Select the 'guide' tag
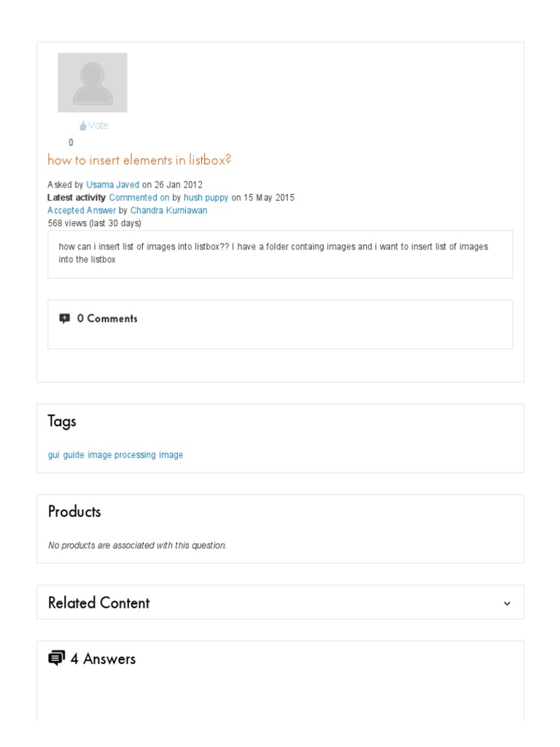Viewport: 560px width, 747px height. 74,454
